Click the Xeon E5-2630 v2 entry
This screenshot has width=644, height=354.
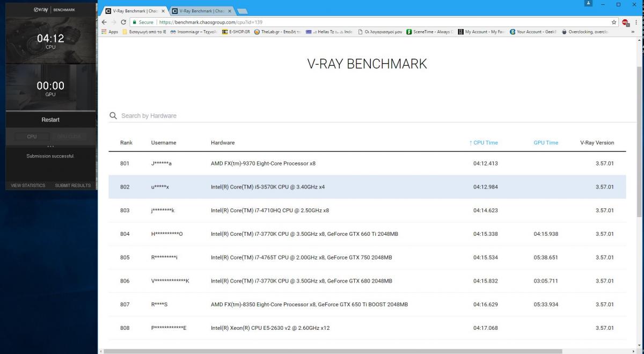270,328
